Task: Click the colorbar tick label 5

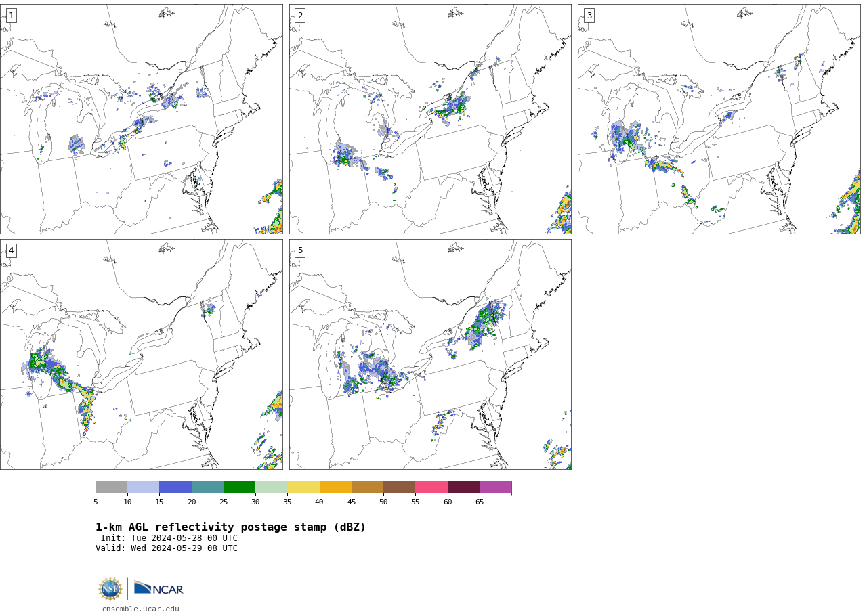Action: [96, 502]
